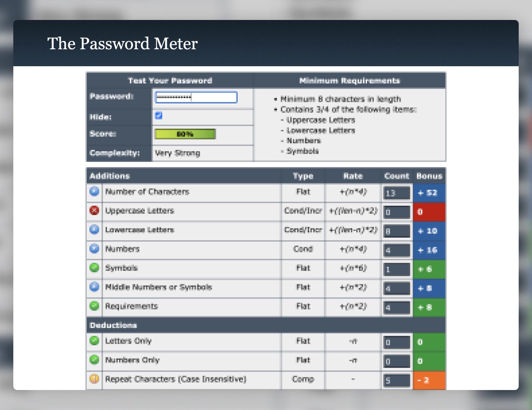
Task: Click the green check icon next to Requirements
Action: point(94,306)
